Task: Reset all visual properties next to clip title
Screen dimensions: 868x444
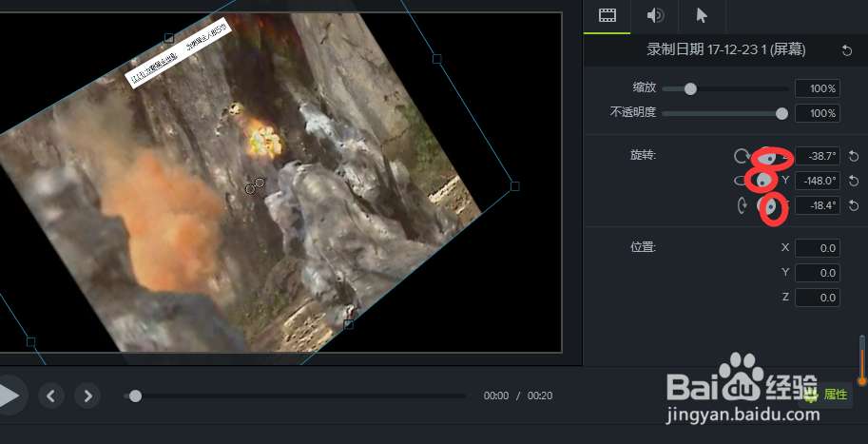Action: (x=846, y=51)
